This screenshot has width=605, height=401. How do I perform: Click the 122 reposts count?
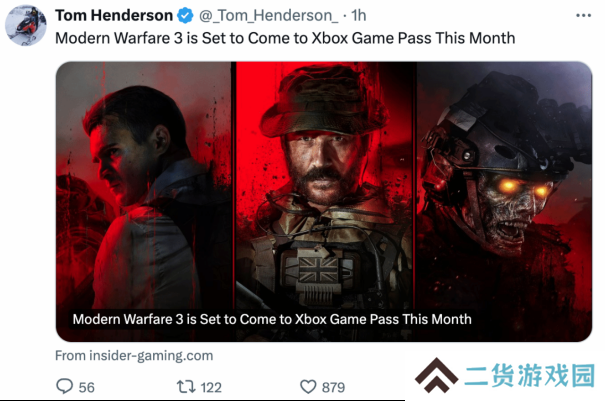211,387
